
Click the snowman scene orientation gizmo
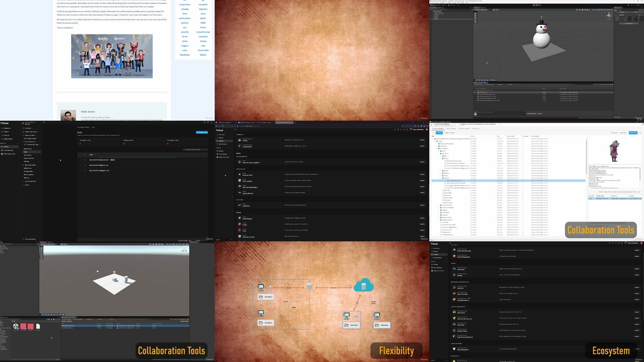609,15
